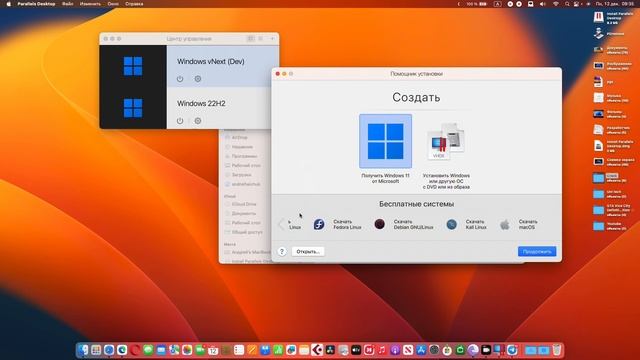640x360 pixels.
Task: Open Spotlight search in menu bar
Action: [567, 4]
